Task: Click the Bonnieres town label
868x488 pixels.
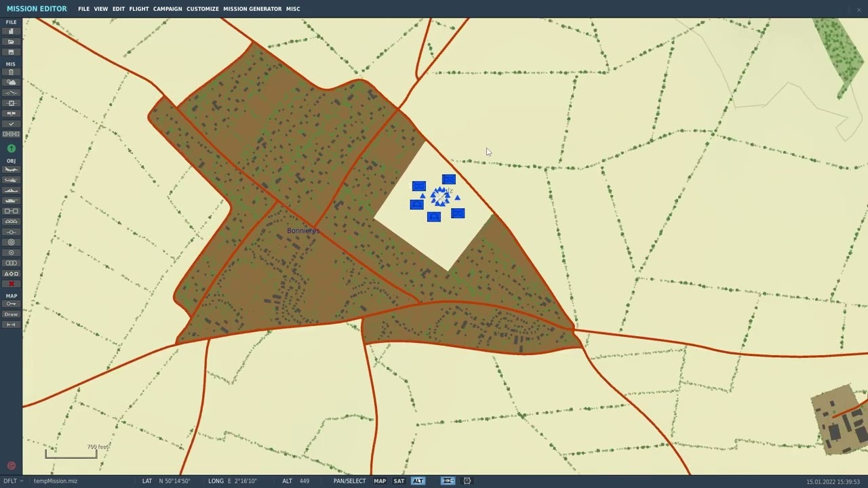Action: pyautogui.click(x=303, y=231)
